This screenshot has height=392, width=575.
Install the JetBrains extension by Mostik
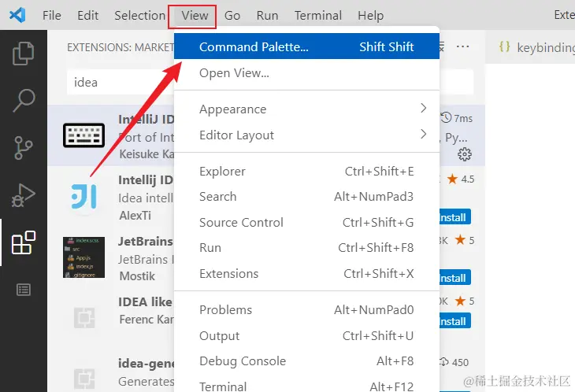(454, 278)
